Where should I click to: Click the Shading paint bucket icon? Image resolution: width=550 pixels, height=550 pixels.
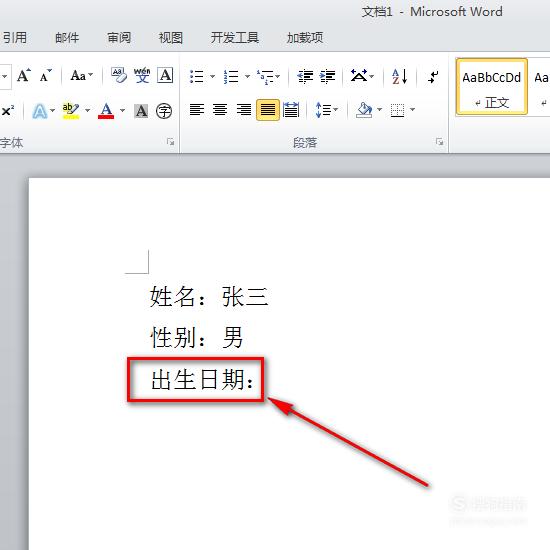click(x=364, y=110)
